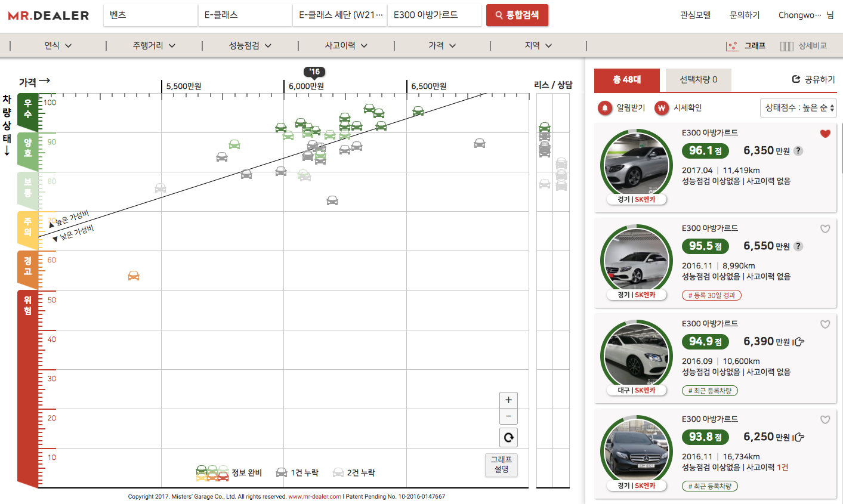This screenshot has height=504, width=843.
Task: Click the E-클래스 세단 (W21… generation field
Action: tap(340, 16)
